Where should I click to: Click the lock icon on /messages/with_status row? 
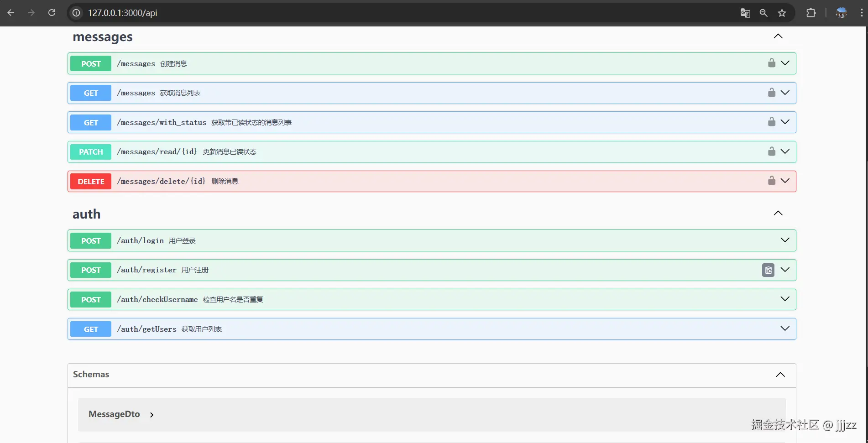coord(772,122)
